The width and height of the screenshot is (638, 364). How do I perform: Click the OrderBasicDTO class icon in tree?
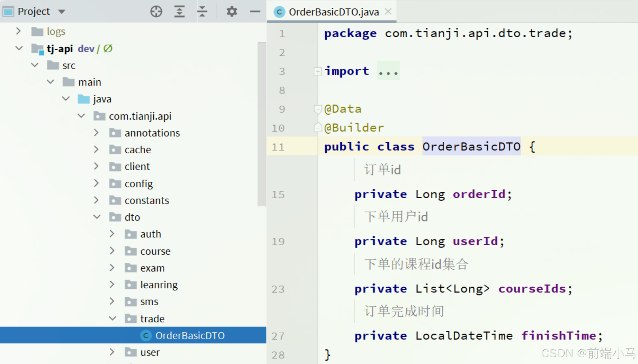point(146,335)
